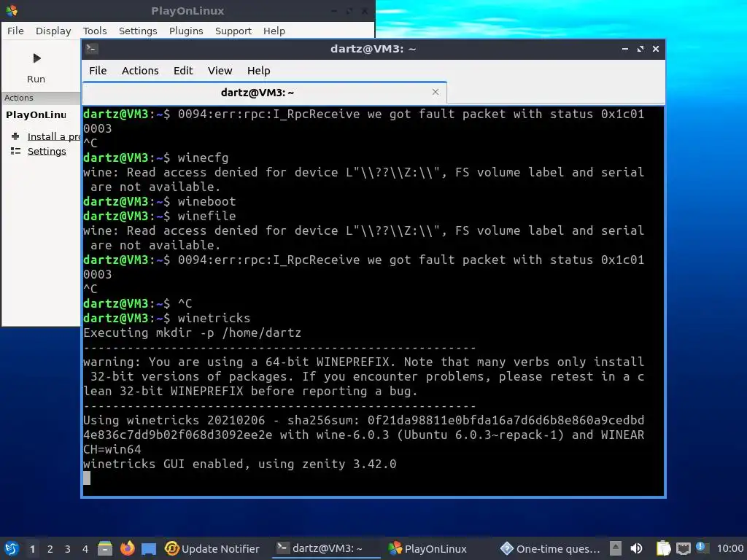Open the terminal Help menu

pyautogui.click(x=259, y=71)
